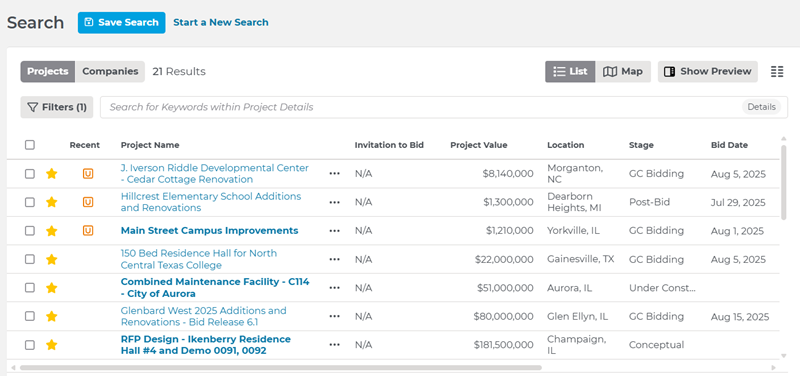This screenshot has width=800, height=376.
Task: Open Glenbard West 2025 Additions link
Action: tap(204, 317)
